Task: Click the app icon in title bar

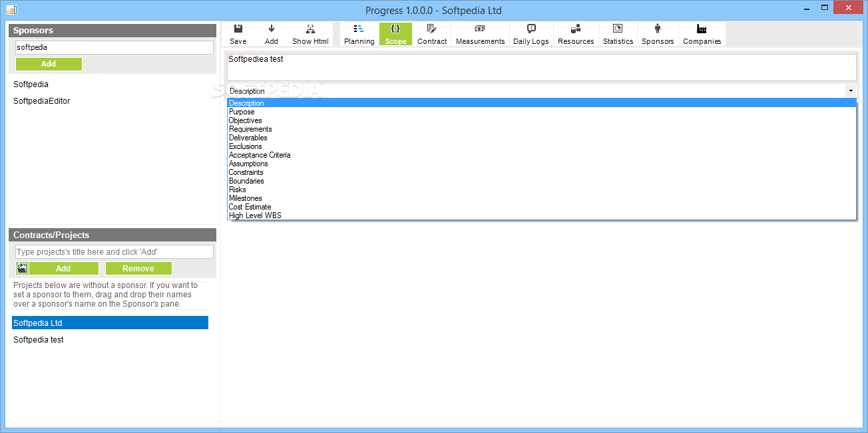Action: (11, 9)
